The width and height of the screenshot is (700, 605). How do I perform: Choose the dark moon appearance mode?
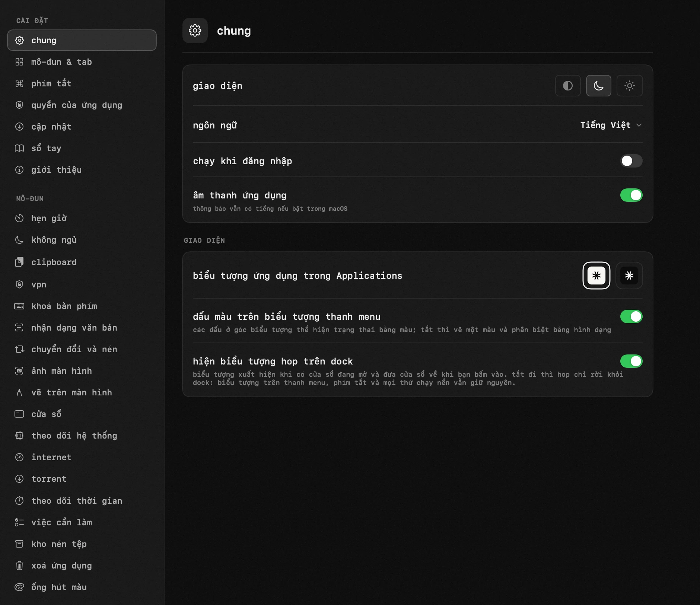coord(598,86)
